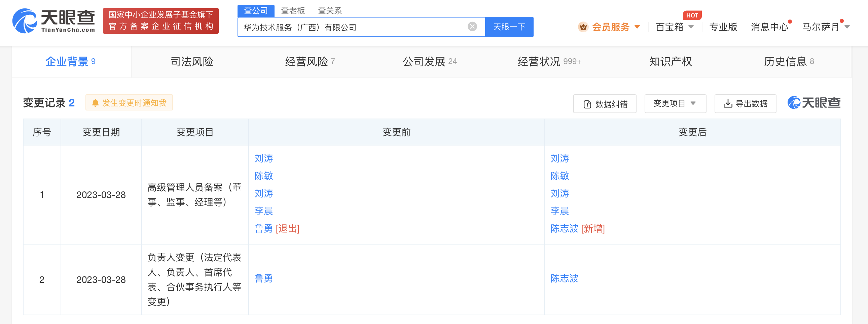
Task: Switch to the 司法风险 tab
Action: (x=192, y=62)
